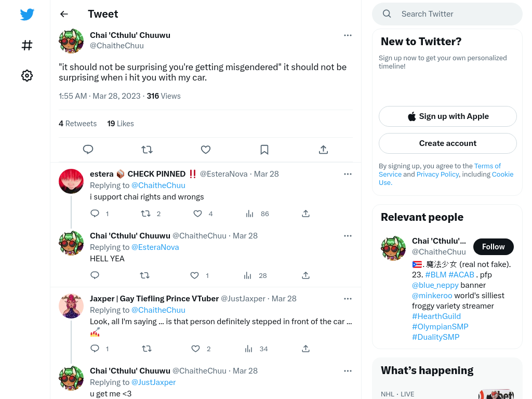Expand more menu on Jaxper's reply
Screen dimensions: 532x399
pos(348,299)
